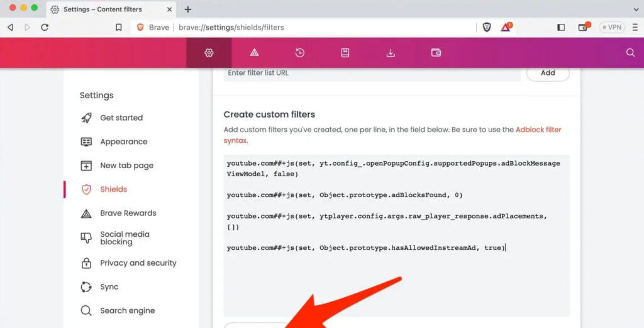The image size is (644, 328).
Task: Open the Brave Wallet toolbar icon
Action: [584, 27]
